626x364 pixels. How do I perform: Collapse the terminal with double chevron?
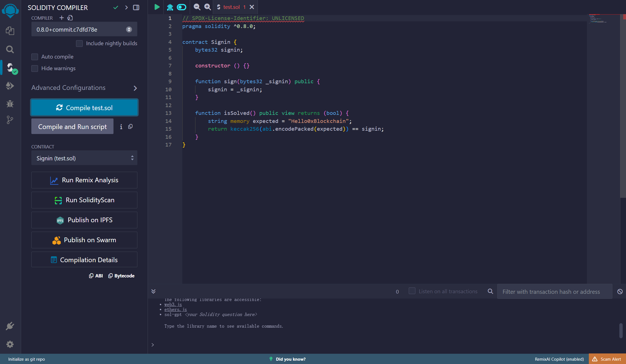(x=153, y=291)
